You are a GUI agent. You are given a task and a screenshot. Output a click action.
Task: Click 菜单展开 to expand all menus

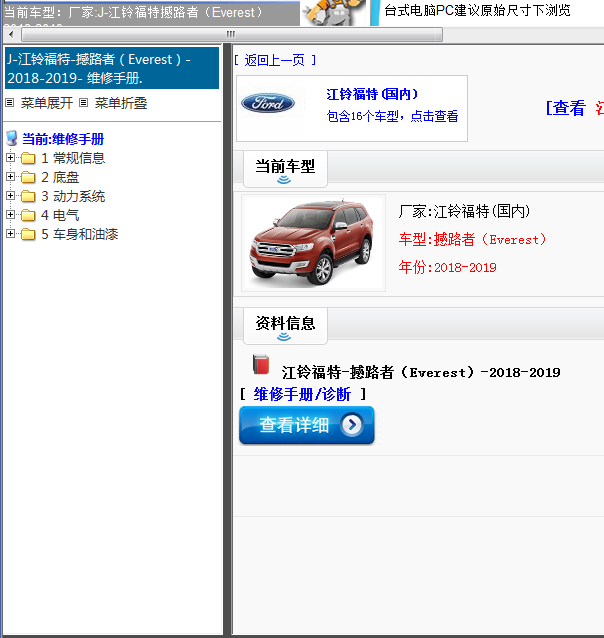tap(46, 103)
